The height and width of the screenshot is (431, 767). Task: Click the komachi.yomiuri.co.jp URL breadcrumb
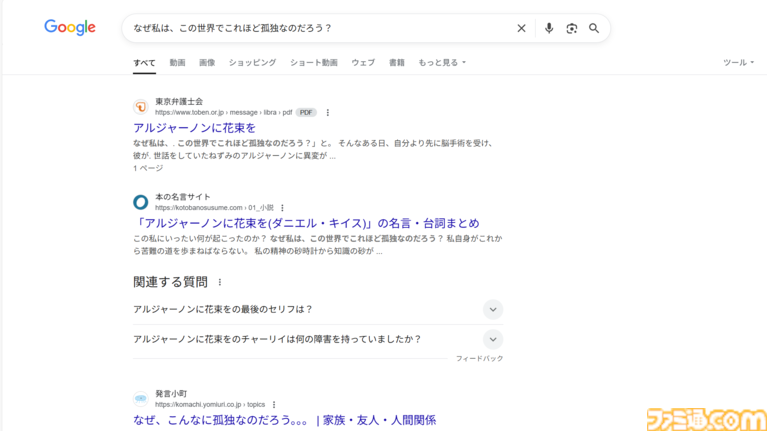tap(210, 405)
